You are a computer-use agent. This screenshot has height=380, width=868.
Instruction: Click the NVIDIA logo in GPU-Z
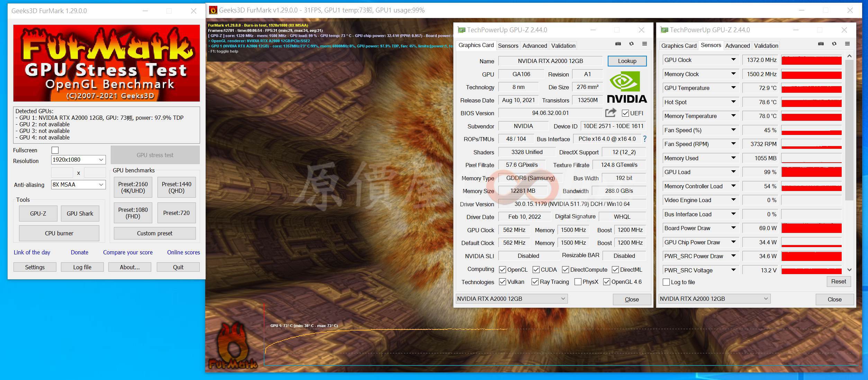tap(627, 87)
